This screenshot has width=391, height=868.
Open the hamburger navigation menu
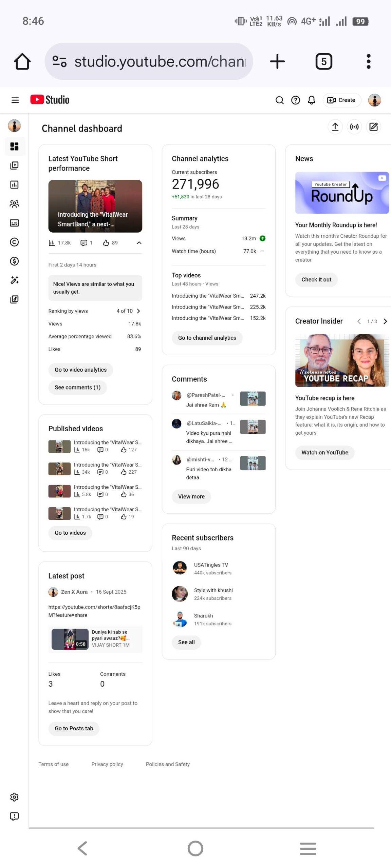coord(15,100)
